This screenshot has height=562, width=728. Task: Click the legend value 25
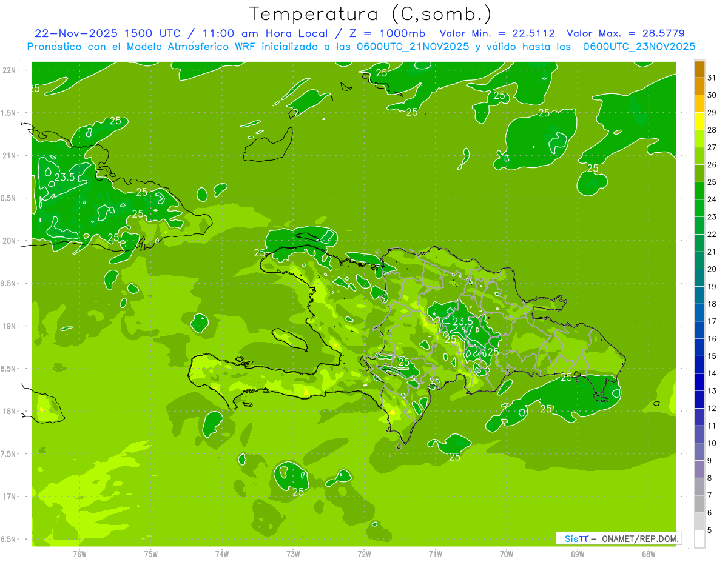tap(712, 182)
